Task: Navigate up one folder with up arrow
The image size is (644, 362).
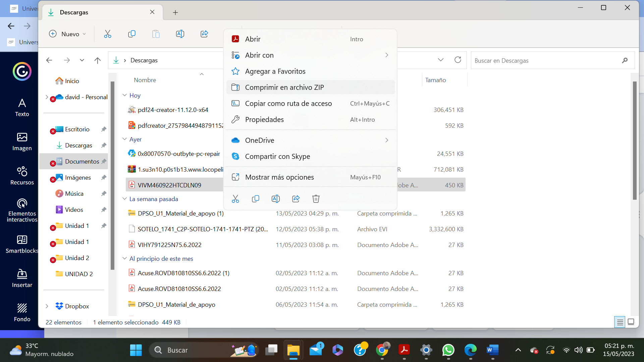Action: coord(98,60)
